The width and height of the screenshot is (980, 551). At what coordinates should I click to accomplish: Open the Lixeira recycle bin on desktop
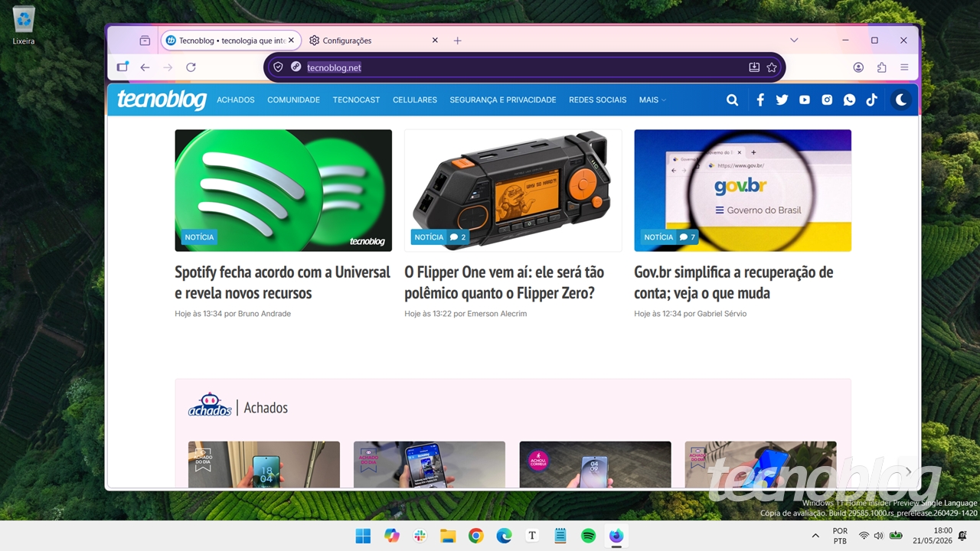coord(24,25)
